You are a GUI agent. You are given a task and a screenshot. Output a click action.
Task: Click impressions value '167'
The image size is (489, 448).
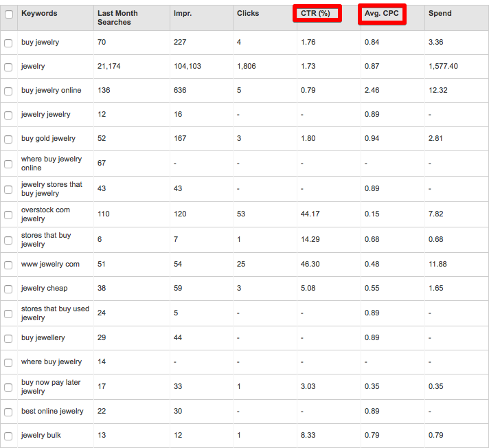coord(180,139)
